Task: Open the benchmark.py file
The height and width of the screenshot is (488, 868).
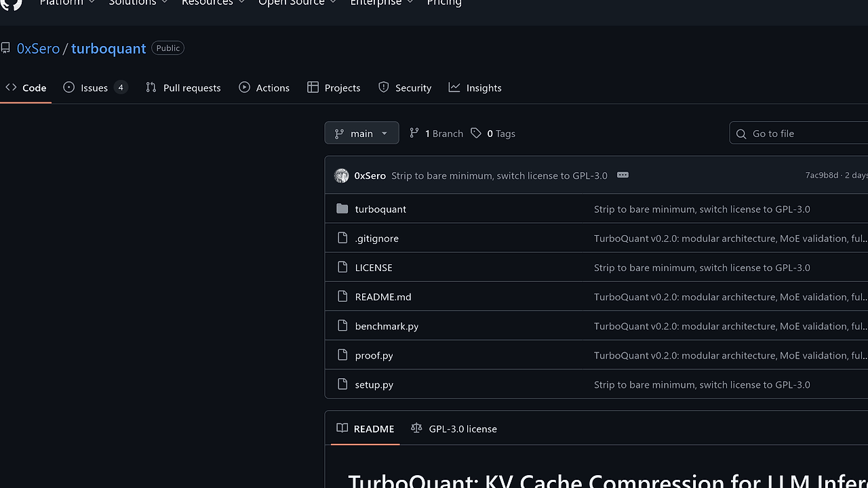Action: pyautogui.click(x=387, y=326)
